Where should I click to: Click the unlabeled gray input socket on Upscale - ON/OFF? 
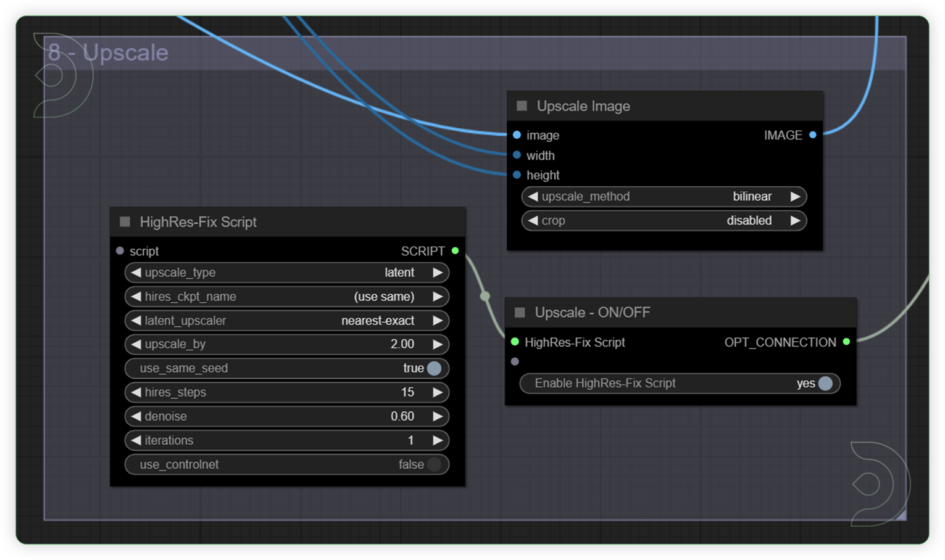(515, 361)
